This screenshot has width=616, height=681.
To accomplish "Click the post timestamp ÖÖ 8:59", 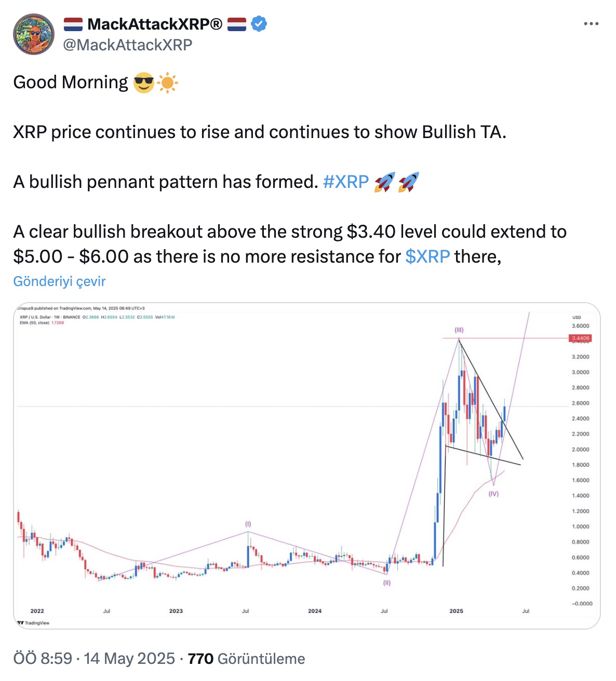I will (43, 659).
